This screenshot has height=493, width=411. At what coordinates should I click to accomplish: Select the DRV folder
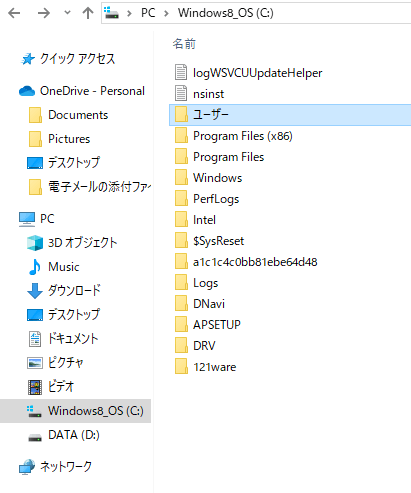[x=204, y=346]
